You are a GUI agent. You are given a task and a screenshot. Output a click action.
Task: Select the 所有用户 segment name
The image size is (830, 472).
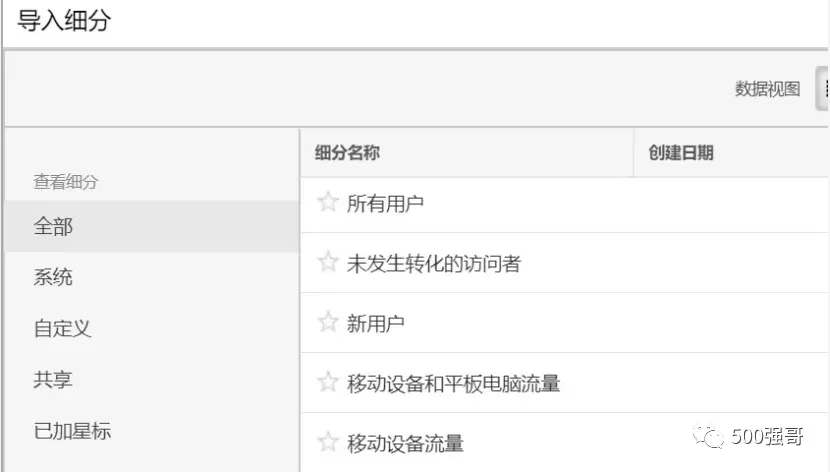(385, 204)
